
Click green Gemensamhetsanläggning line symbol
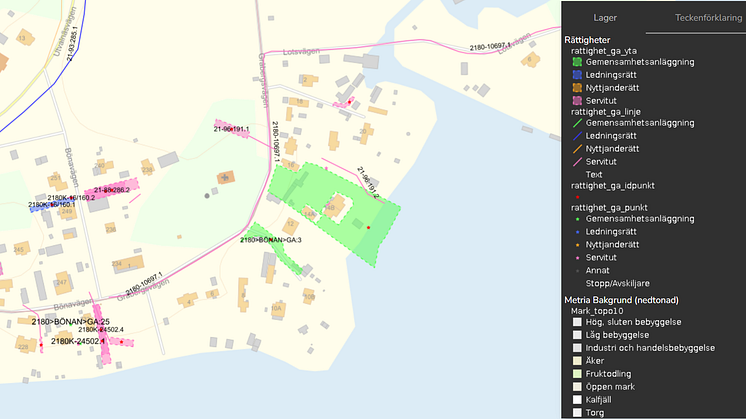point(577,123)
